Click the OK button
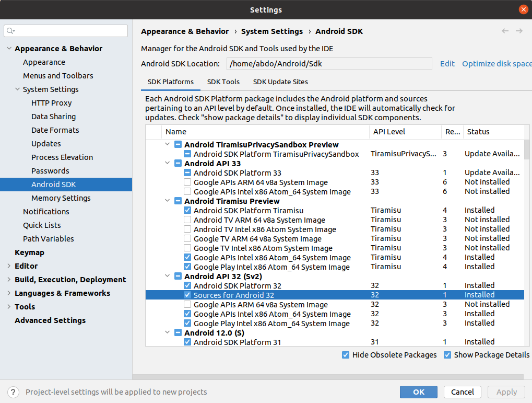The width and height of the screenshot is (532, 403). 418,392
